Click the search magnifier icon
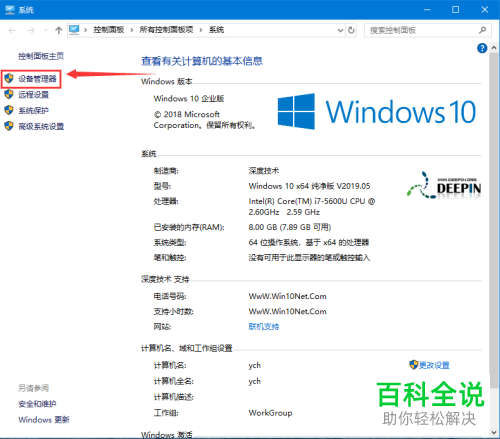This screenshot has height=439, width=500. tap(482, 30)
